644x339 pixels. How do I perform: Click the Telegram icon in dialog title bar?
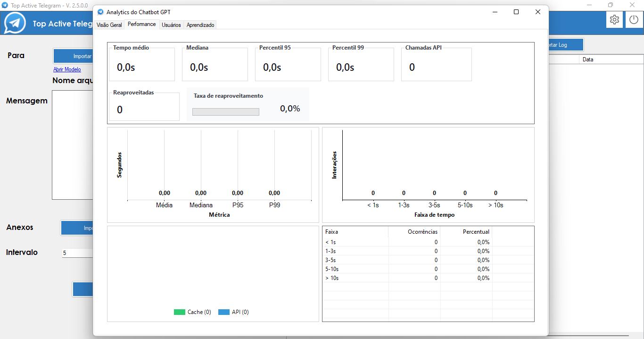(100, 12)
